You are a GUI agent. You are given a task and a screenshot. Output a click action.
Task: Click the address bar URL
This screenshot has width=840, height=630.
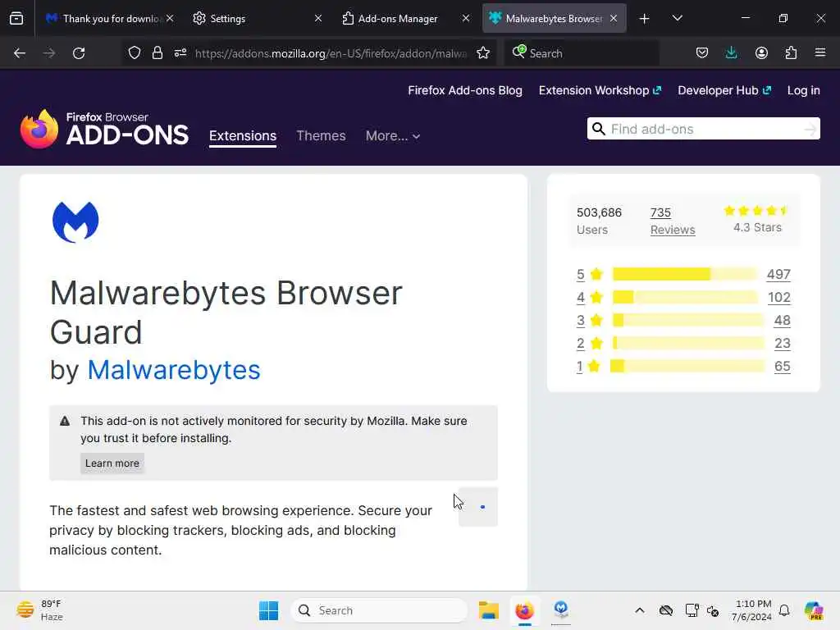331,53
